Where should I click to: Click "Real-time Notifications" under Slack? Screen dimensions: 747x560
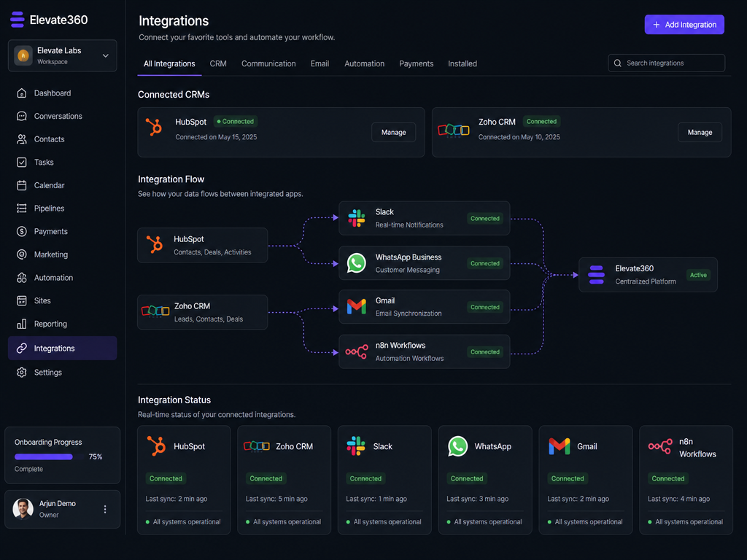coord(409,225)
